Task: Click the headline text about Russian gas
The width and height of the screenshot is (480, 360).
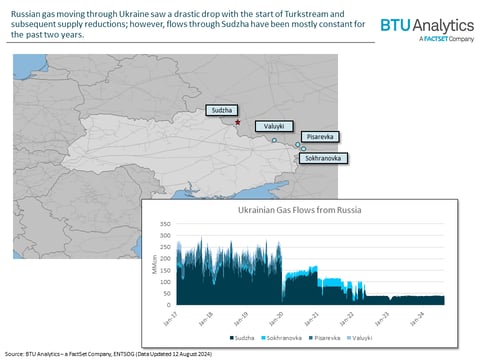Action: pyautogui.click(x=188, y=24)
